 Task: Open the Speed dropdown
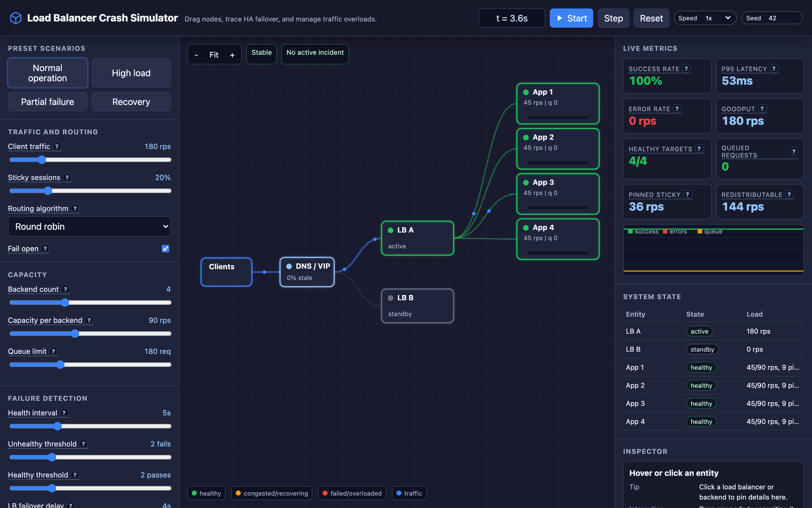(x=705, y=18)
